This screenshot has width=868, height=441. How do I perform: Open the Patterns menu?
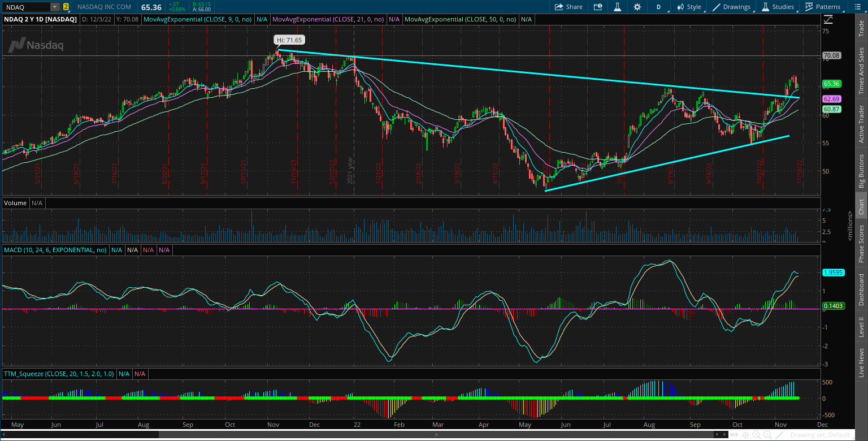(x=823, y=7)
